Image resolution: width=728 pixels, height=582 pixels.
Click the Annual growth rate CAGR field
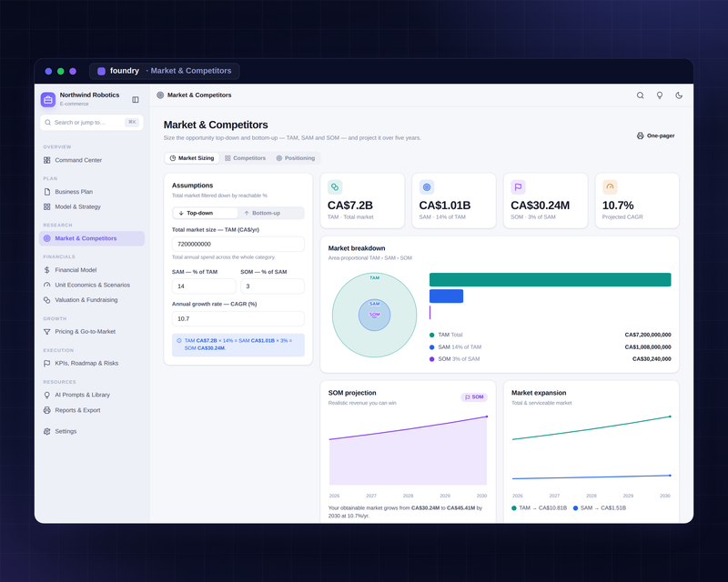point(238,319)
